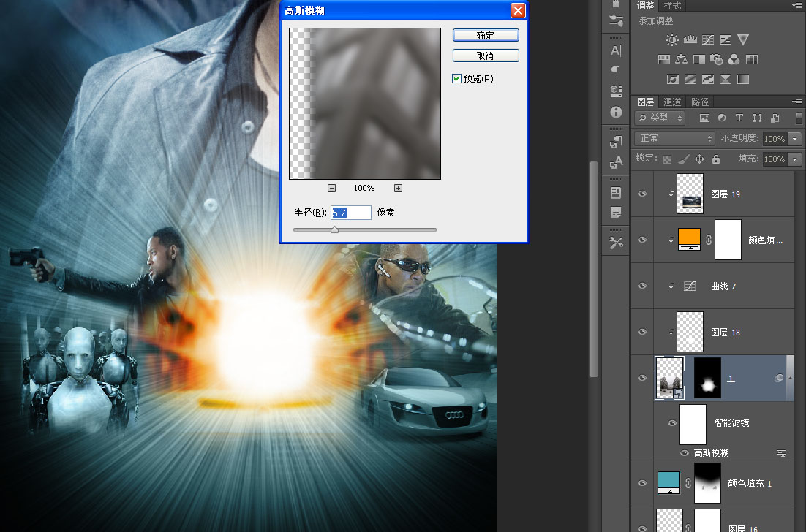Switch to the 图层 tab
The width and height of the screenshot is (806, 532).
tap(646, 102)
